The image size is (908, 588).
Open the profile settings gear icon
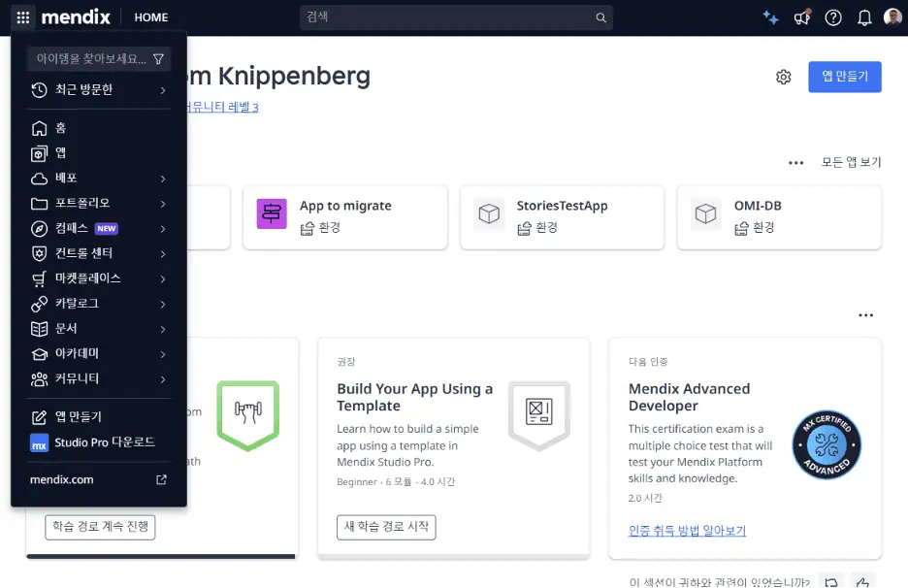click(x=784, y=77)
